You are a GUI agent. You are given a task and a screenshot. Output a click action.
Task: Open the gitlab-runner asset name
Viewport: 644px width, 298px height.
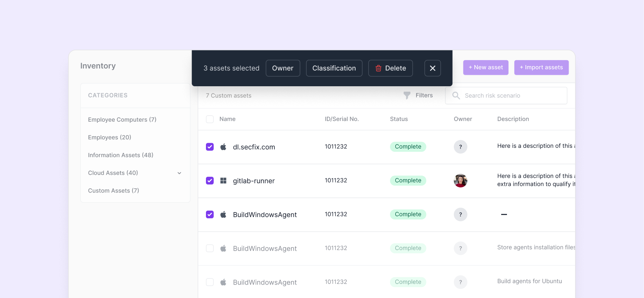pos(254,181)
